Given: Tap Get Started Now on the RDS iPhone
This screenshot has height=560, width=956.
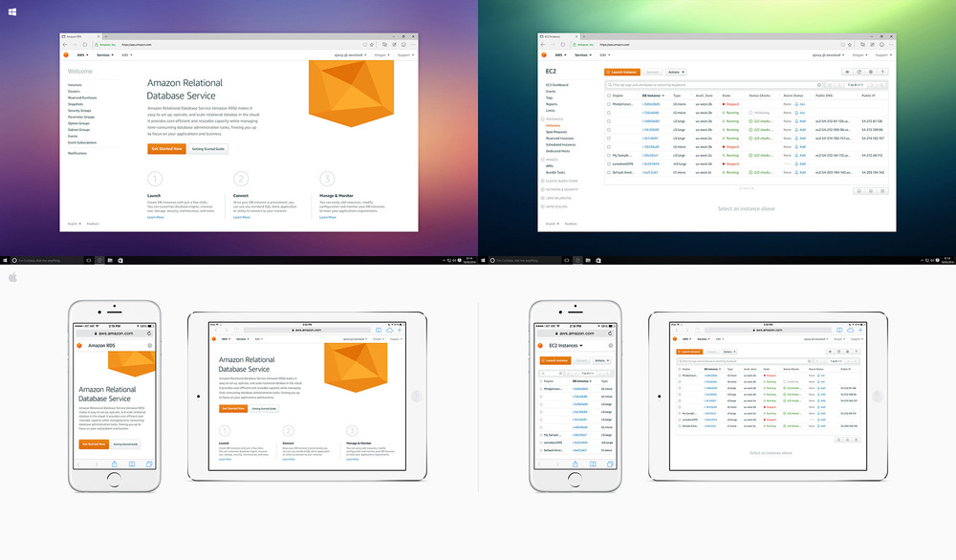Looking at the screenshot, I should [94, 444].
